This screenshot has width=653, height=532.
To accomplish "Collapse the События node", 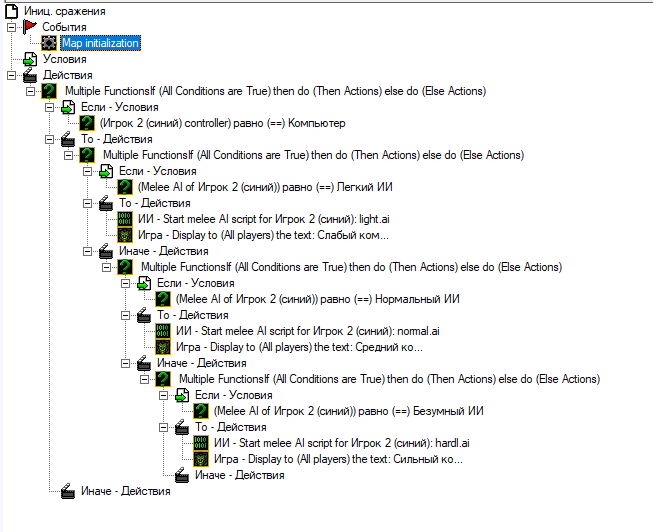I will click(11, 27).
